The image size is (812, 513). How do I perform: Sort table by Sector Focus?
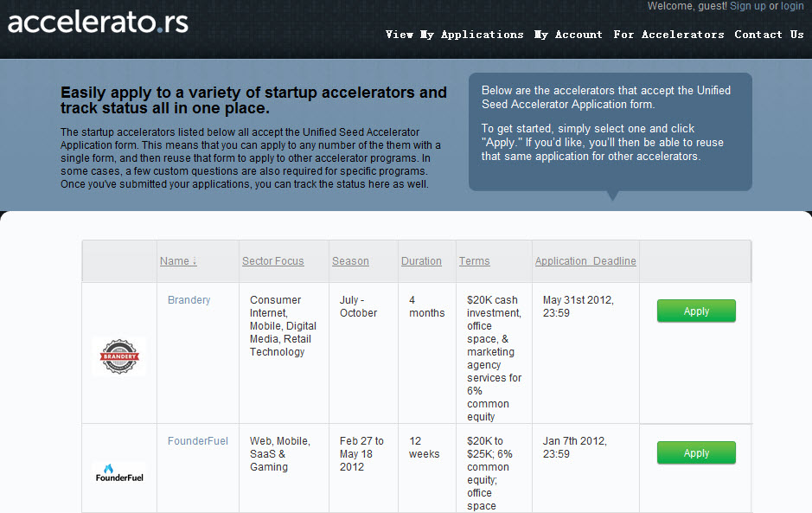tap(273, 261)
